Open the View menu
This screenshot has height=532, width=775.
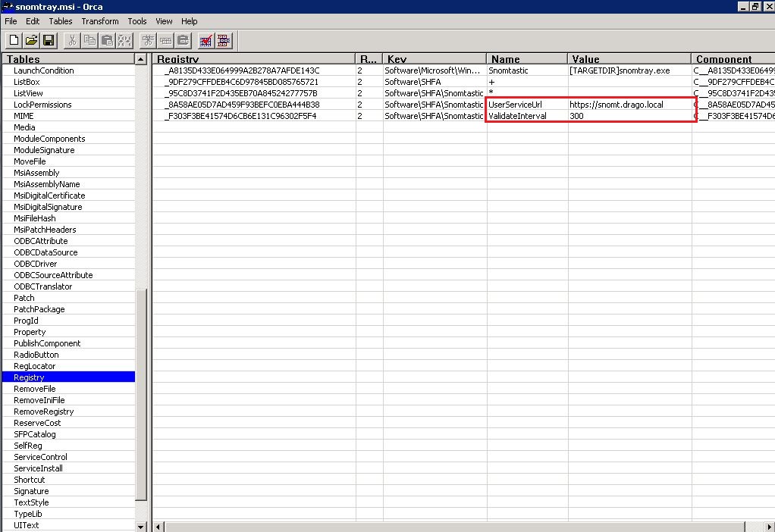point(163,21)
